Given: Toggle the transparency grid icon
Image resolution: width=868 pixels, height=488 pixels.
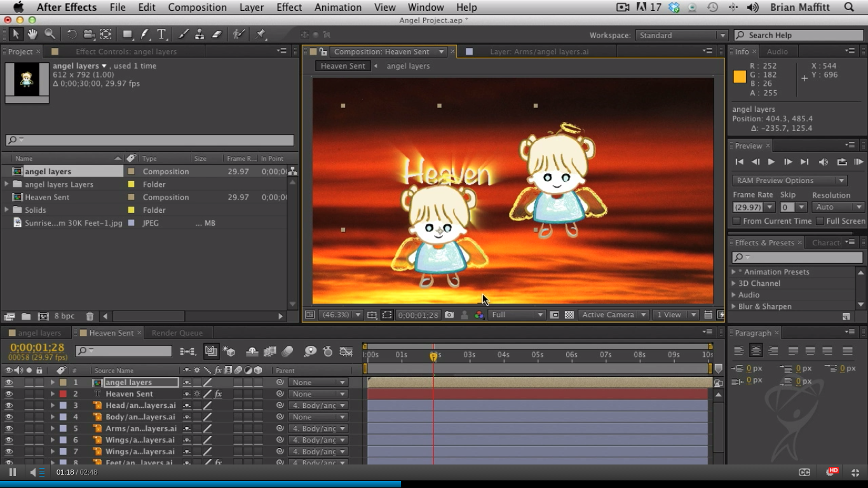Looking at the screenshot, I should click(x=569, y=315).
